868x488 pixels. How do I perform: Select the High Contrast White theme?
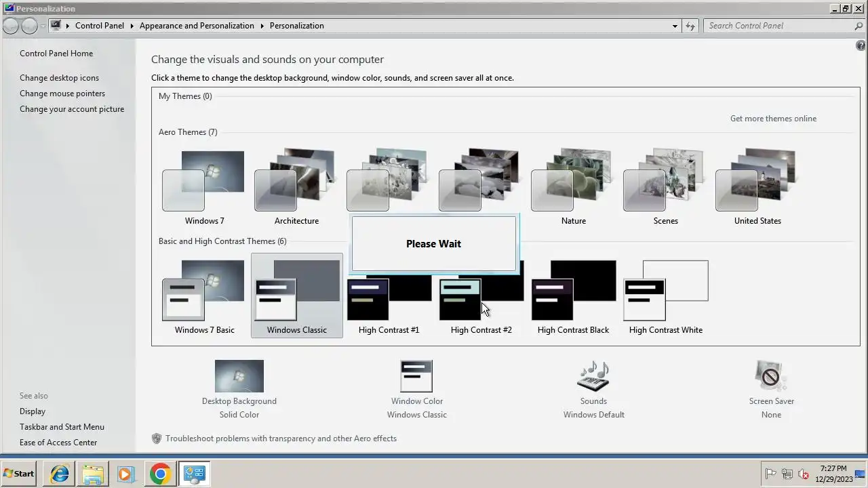tap(665, 296)
